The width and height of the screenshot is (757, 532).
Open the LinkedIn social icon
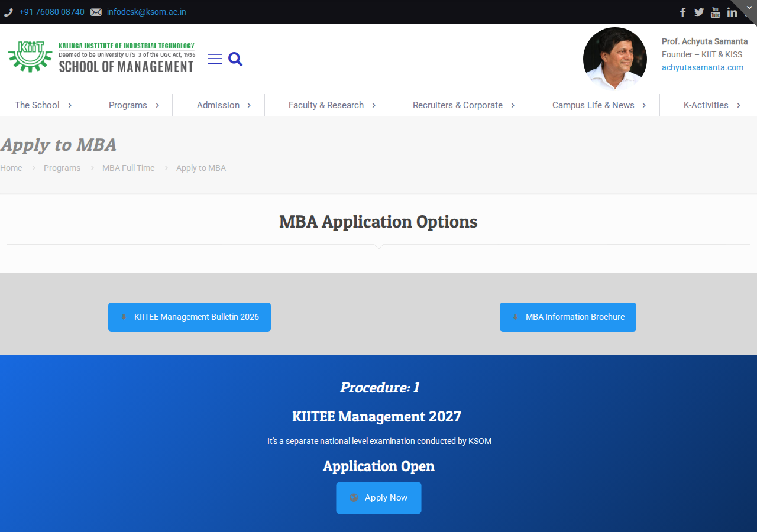tap(732, 12)
